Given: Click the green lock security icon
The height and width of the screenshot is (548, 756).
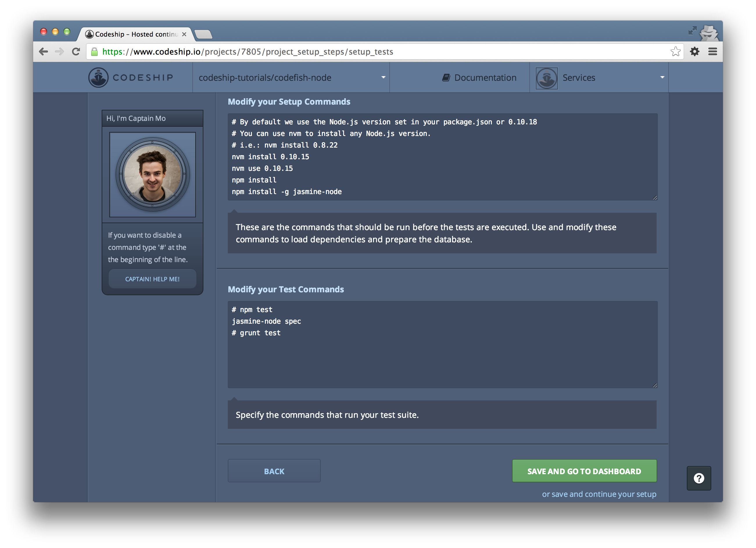Looking at the screenshot, I should [x=95, y=52].
